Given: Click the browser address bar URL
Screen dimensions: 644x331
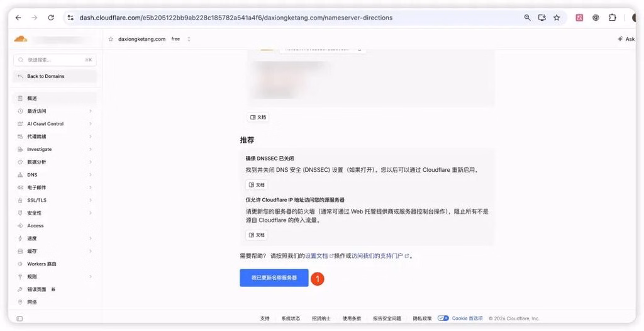Looking at the screenshot, I should [236, 18].
